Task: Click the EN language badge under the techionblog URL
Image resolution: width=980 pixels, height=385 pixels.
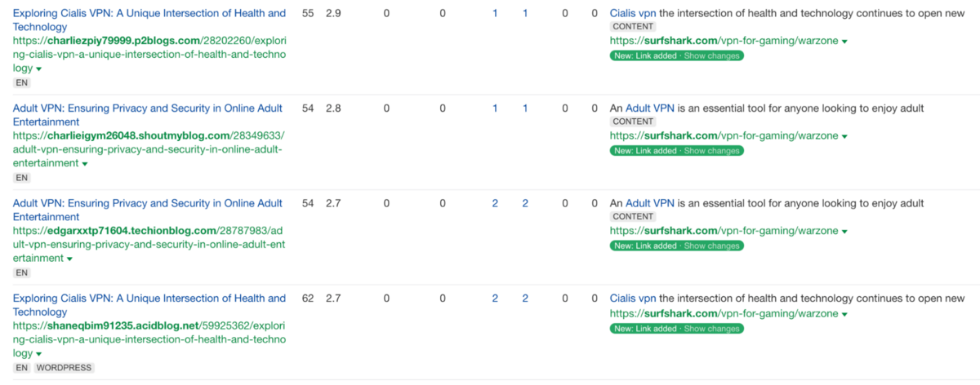Action: (x=22, y=272)
